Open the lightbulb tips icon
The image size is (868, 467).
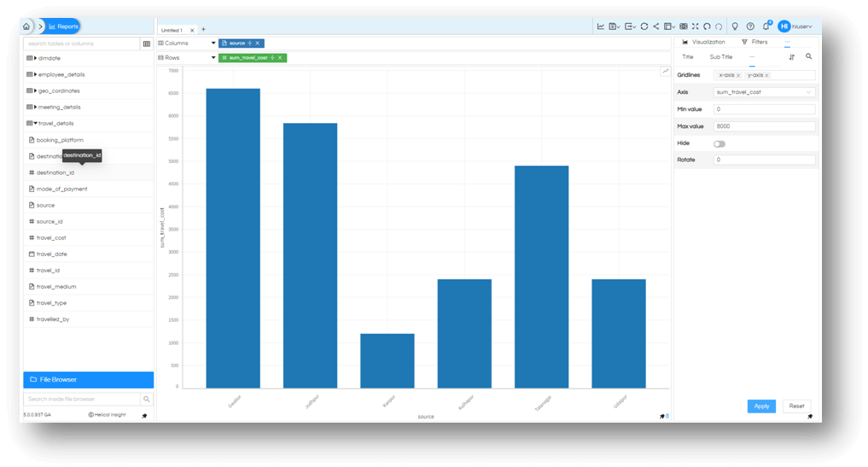pos(735,26)
